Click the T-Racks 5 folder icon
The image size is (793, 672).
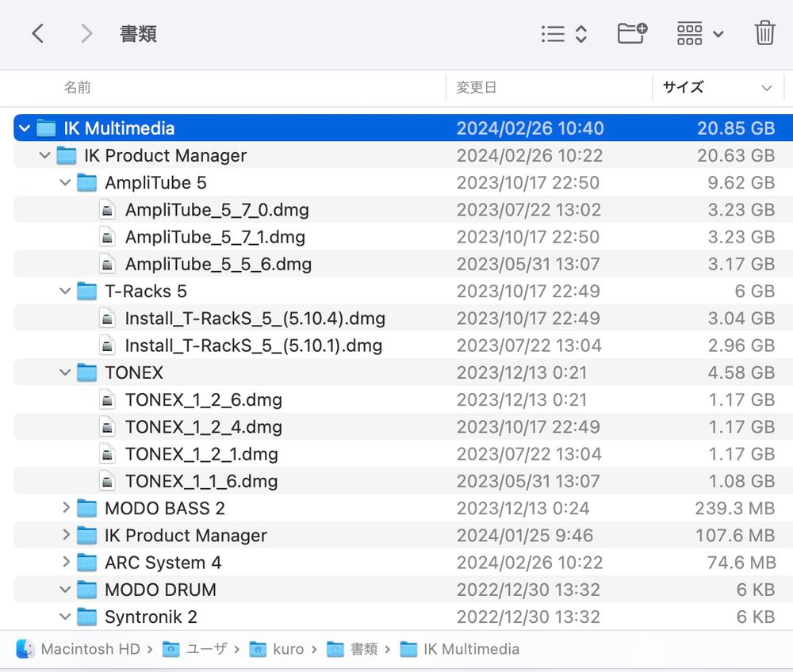(x=86, y=291)
